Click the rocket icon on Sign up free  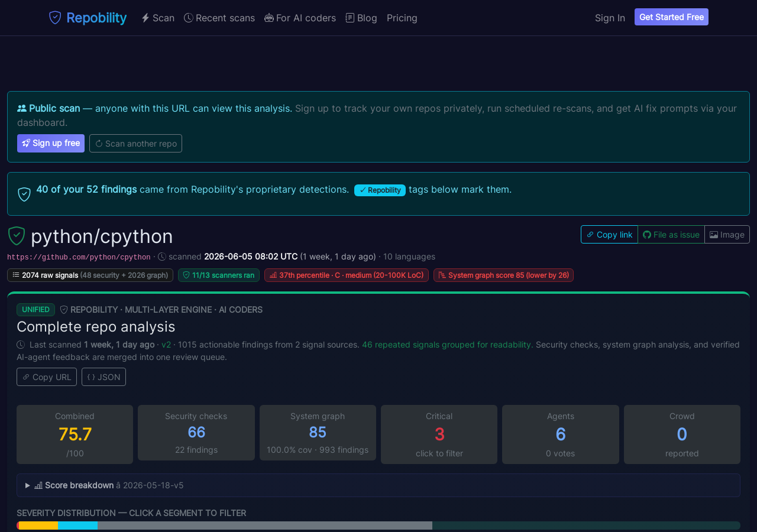(x=26, y=143)
